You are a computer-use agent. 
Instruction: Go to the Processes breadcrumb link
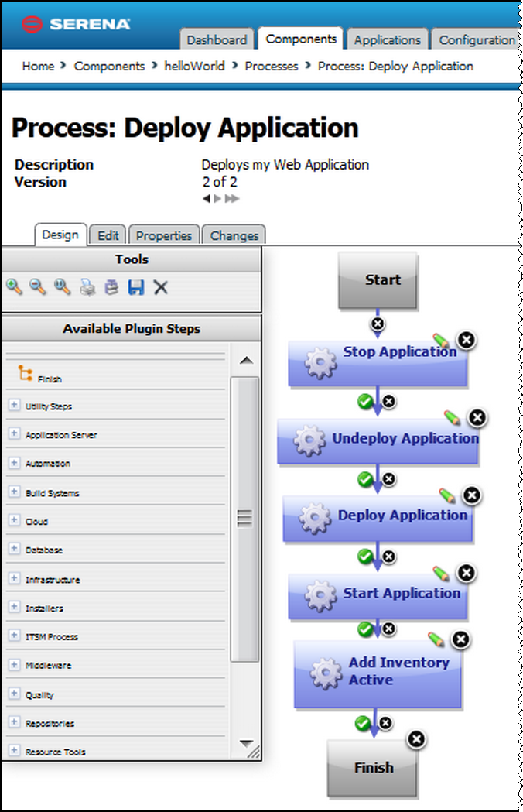point(272,67)
